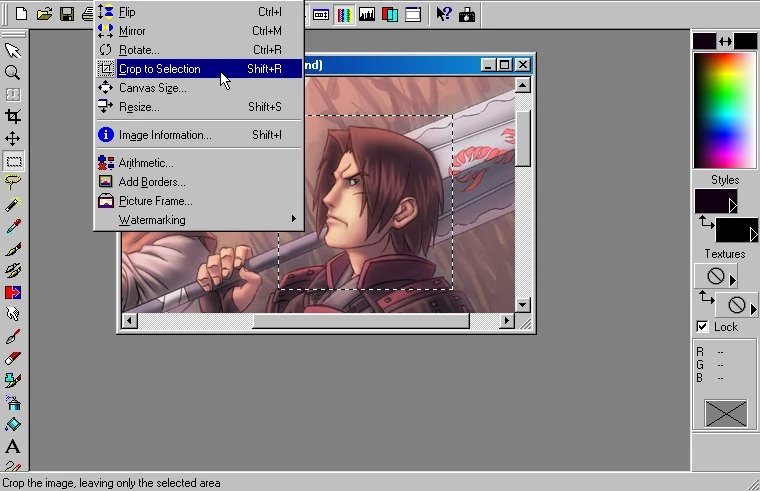Swap foreground and background styles
This screenshot has width=760, height=491.
(706, 222)
